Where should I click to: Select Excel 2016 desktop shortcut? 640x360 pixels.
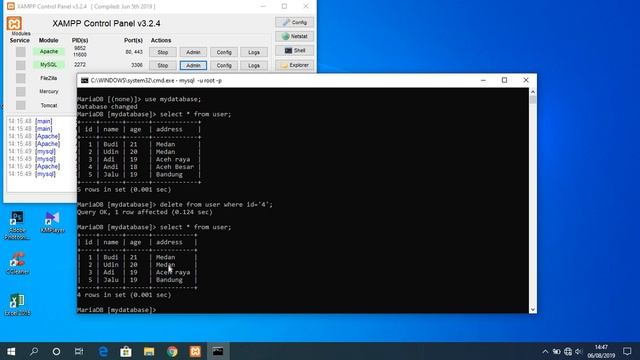tap(17, 304)
